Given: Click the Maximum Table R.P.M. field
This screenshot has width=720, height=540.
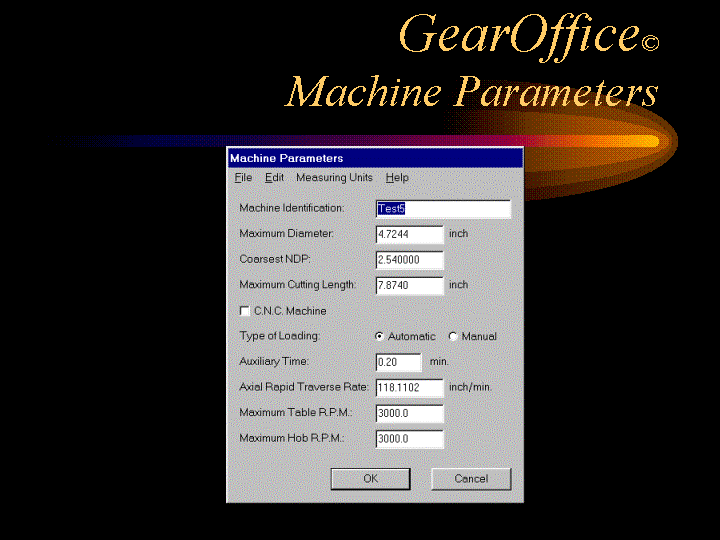Looking at the screenshot, I should point(410,413).
